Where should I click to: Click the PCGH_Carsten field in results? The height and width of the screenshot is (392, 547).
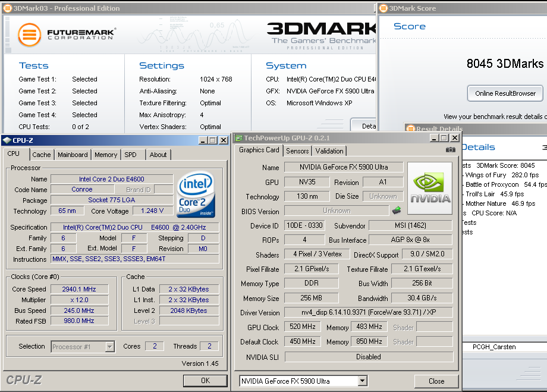point(505,347)
